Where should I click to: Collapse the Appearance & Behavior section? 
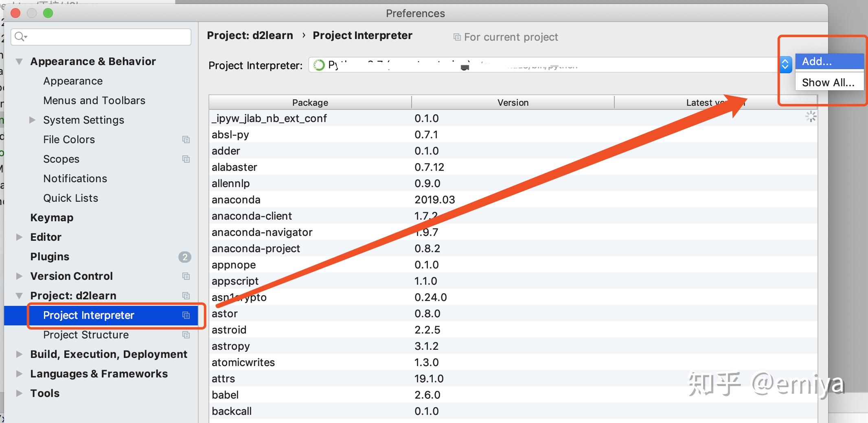click(x=19, y=61)
